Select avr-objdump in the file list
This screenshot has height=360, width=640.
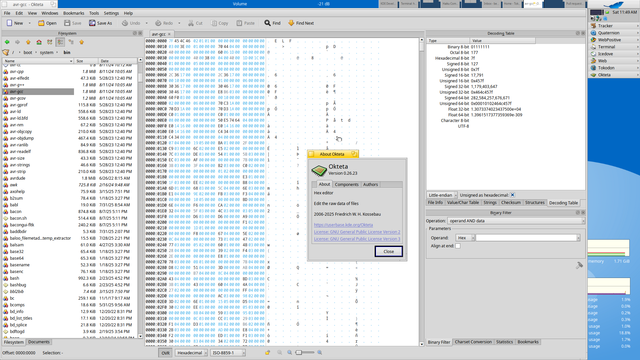click(x=22, y=138)
